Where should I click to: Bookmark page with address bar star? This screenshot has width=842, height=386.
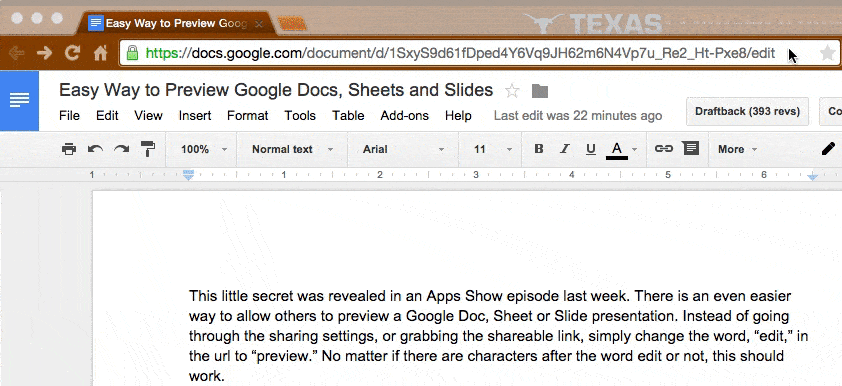(x=828, y=53)
